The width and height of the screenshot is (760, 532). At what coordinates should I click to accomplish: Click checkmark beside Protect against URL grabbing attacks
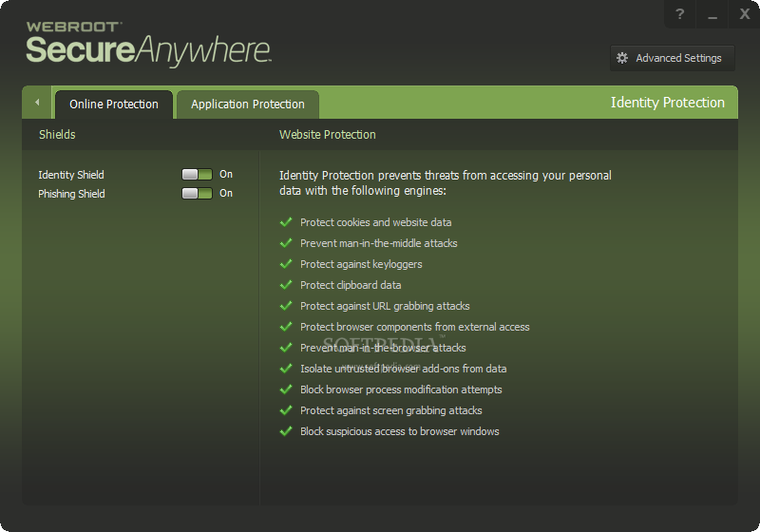(x=286, y=305)
